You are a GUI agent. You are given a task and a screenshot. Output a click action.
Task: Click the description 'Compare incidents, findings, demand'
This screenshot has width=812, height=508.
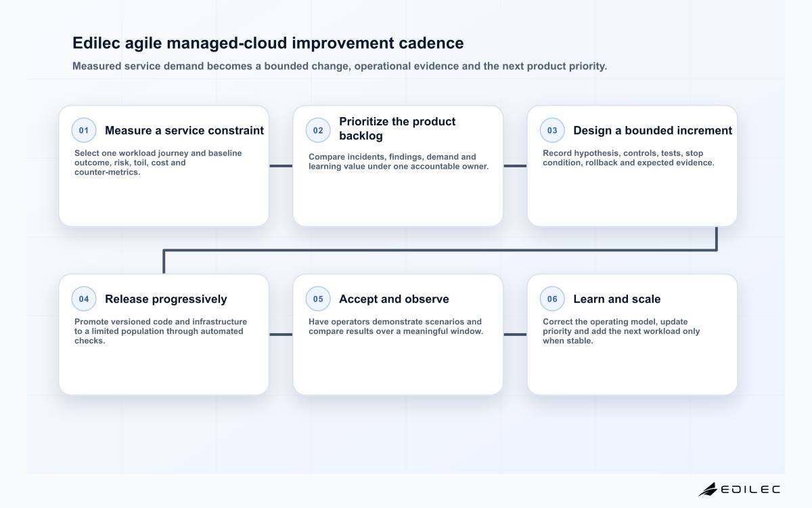pyautogui.click(x=399, y=161)
